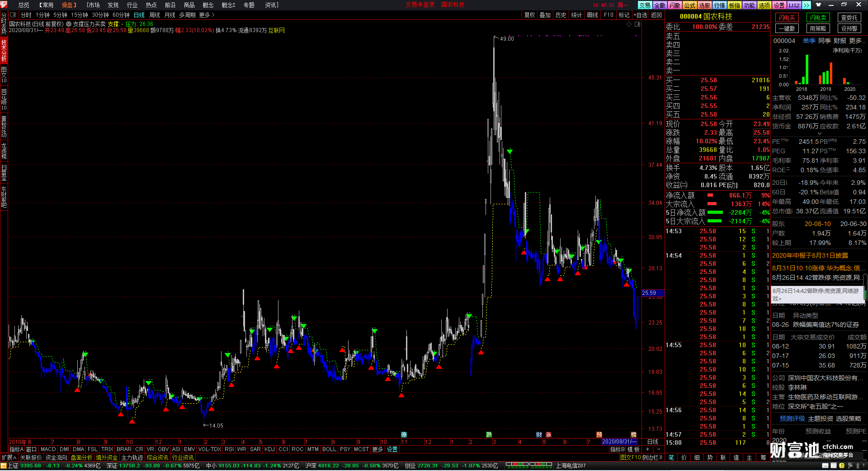The height and width of the screenshot is (471, 868).
Task: Select the MACD indicator tab
Action: pyautogui.click(x=48, y=449)
